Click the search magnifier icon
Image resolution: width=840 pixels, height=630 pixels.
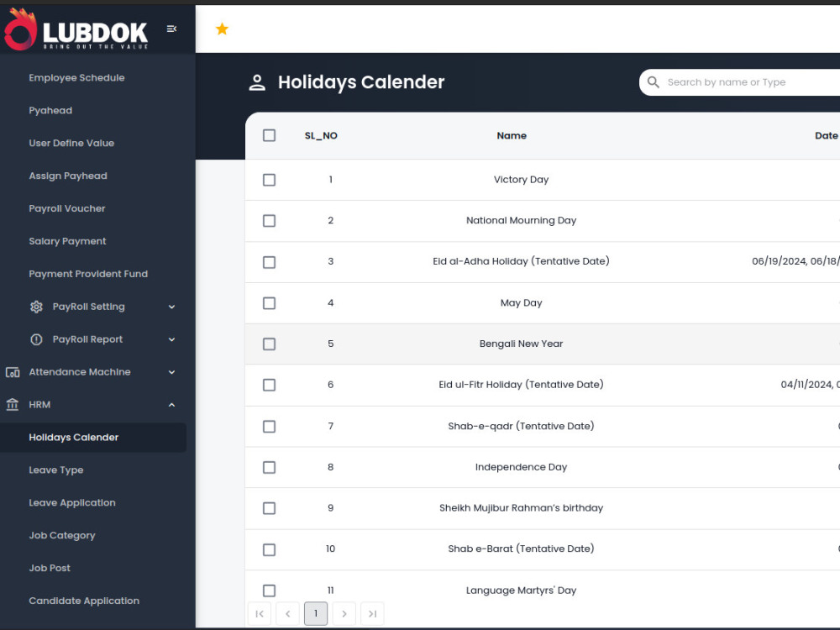point(653,82)
